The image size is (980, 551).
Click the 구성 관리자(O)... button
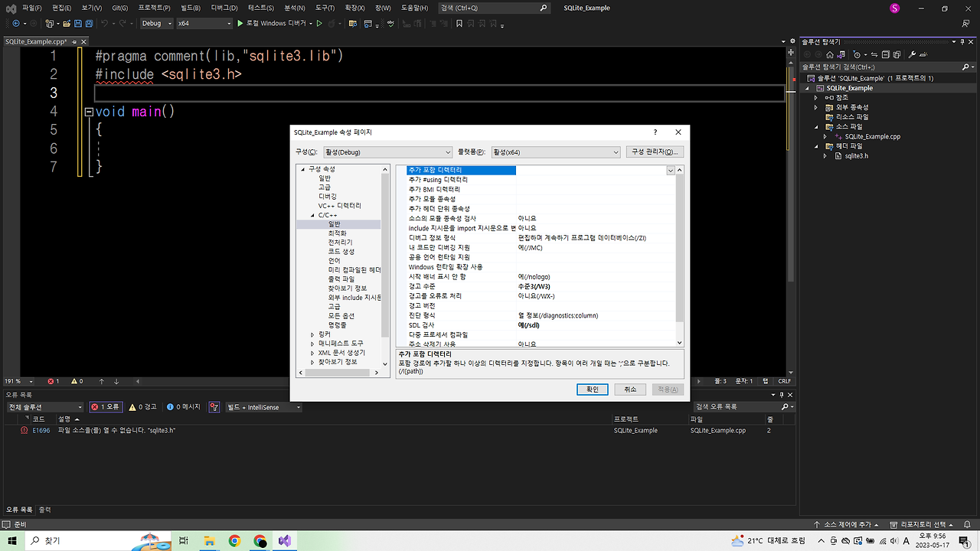tap(655, 152)
